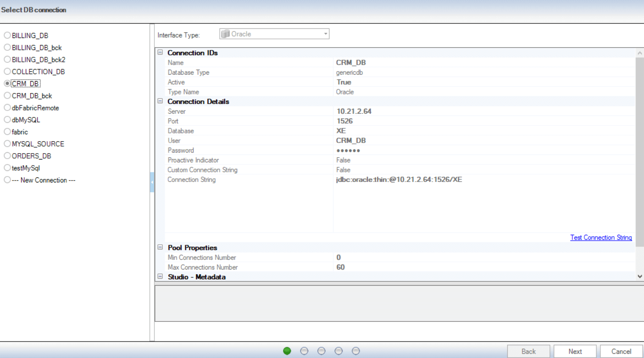This screenshot has width=644, height=358.
Task: Open the Interface Type dropdown
Action: 325,34
